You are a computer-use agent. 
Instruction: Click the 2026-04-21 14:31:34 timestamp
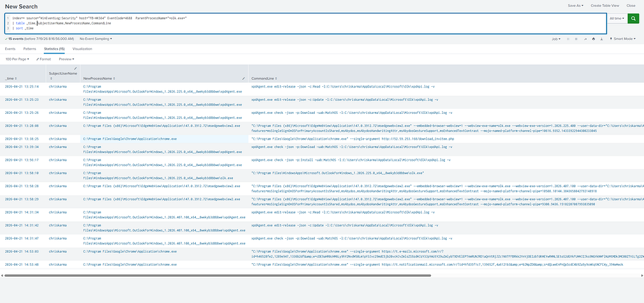[22, 212]
